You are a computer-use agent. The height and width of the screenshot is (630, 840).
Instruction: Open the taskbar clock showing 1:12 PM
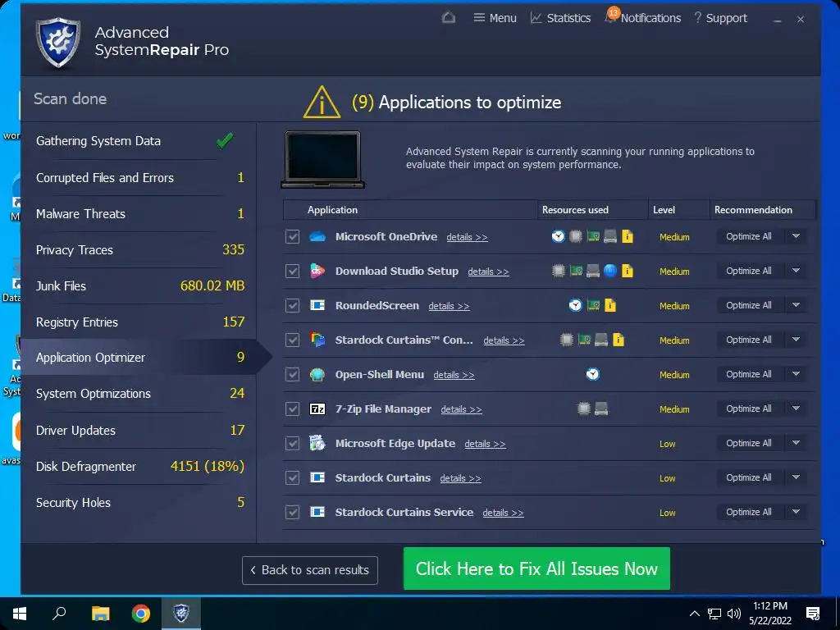click(769, 614)
